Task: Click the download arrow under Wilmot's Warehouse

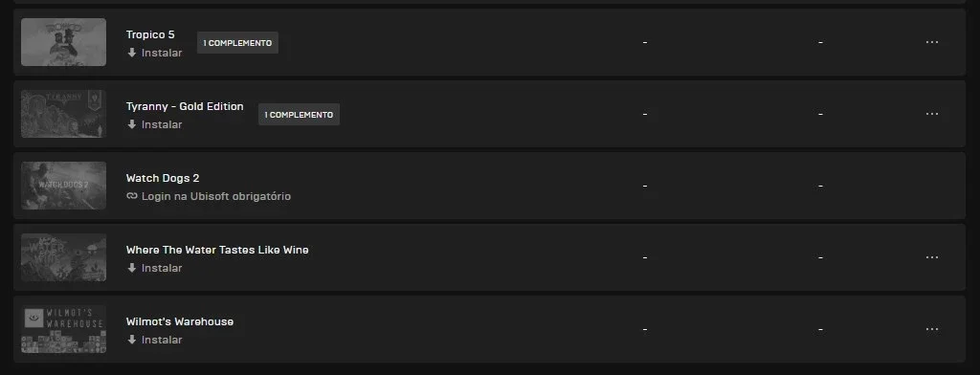Action: pyautogui.click(x=132, y=340)
